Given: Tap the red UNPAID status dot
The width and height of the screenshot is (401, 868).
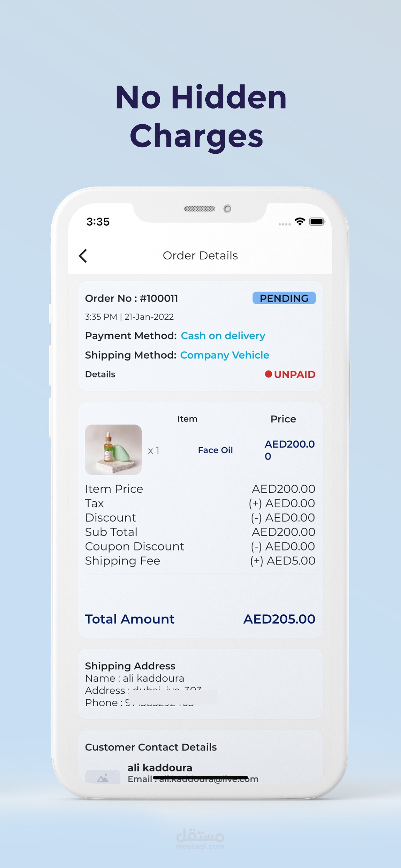Looking at the screenshot, I should (x=268, y=374).
